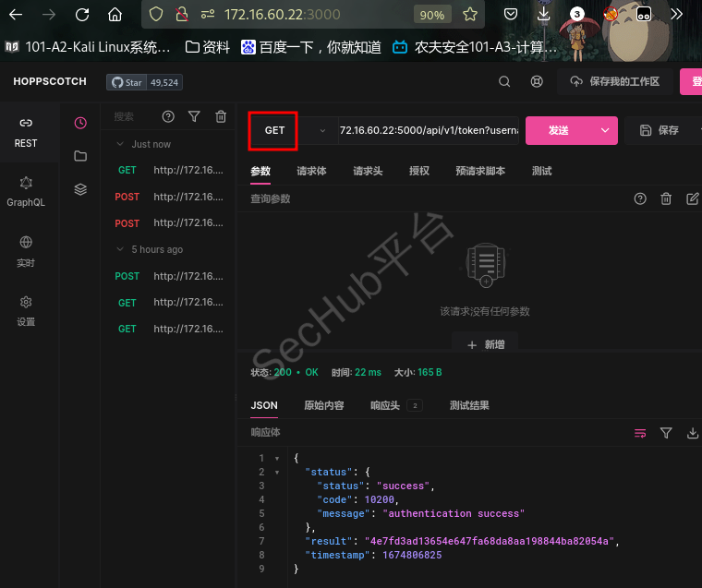The height and width of the screenshot is (588, 702).
Task: Toggle line wrap in response body
Action: 639,433
